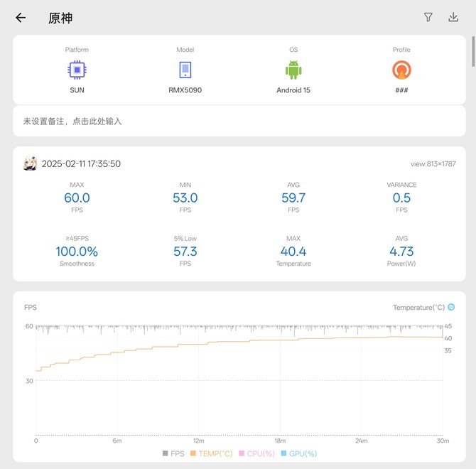Go back using the arrow icon
The height and width of the screenshot is (469, 476).
21,18
